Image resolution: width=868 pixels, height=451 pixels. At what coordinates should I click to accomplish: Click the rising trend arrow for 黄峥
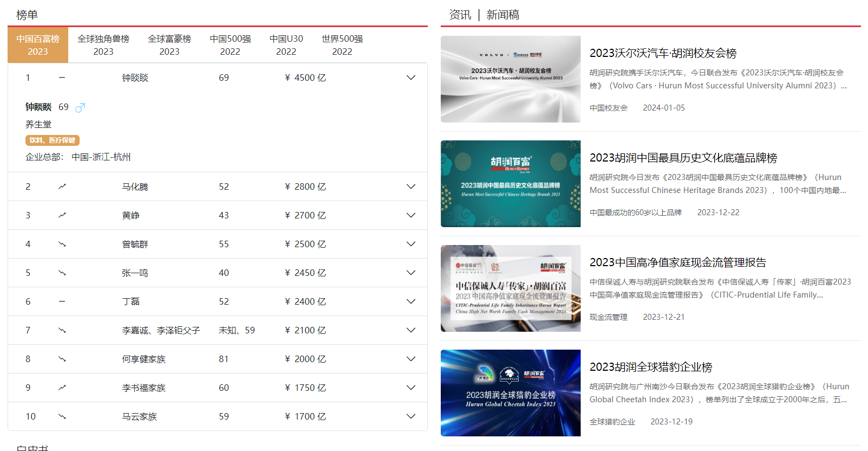(x=62, y=215)
